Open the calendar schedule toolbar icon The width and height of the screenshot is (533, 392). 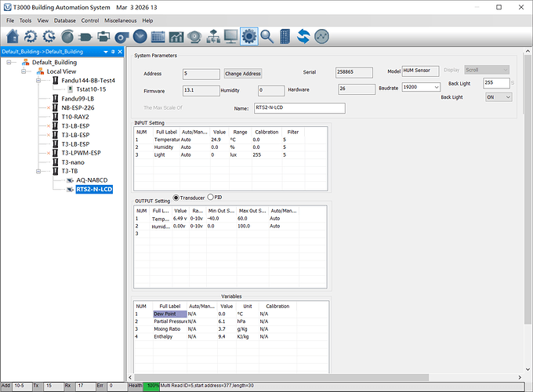pos(158,36)
